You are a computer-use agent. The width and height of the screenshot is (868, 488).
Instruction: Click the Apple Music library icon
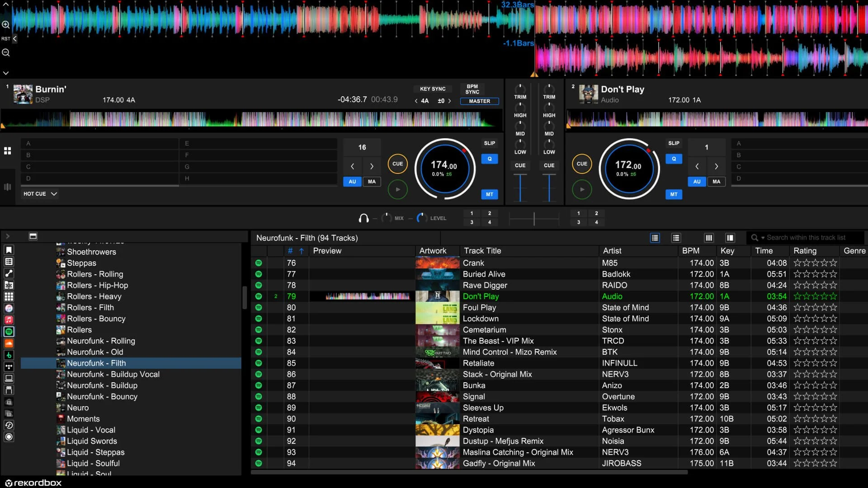[9, 320]
